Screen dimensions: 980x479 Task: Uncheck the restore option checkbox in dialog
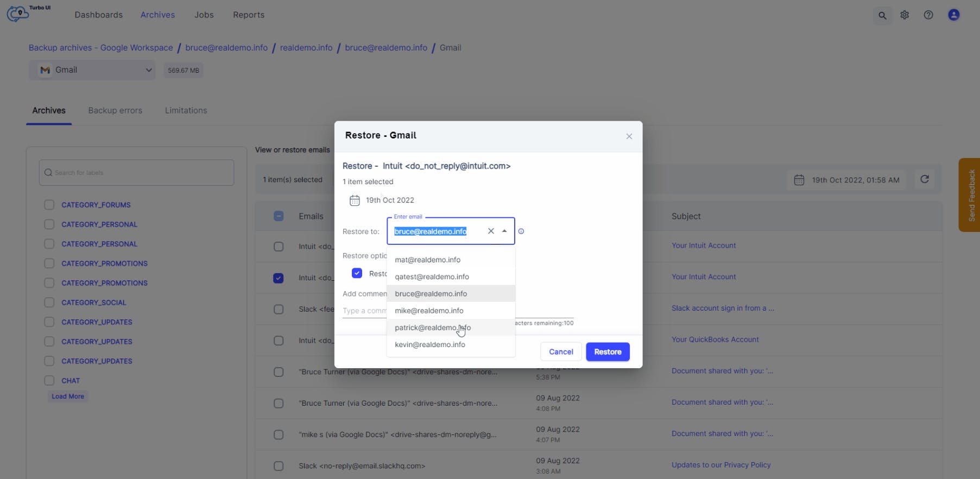click(357, 273)
